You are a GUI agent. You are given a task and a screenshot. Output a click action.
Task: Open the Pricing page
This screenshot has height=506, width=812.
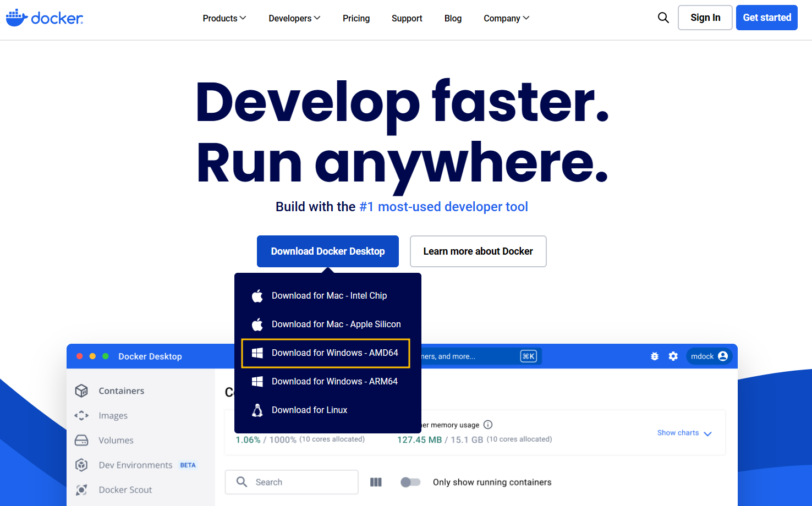(x=356, y=18)
